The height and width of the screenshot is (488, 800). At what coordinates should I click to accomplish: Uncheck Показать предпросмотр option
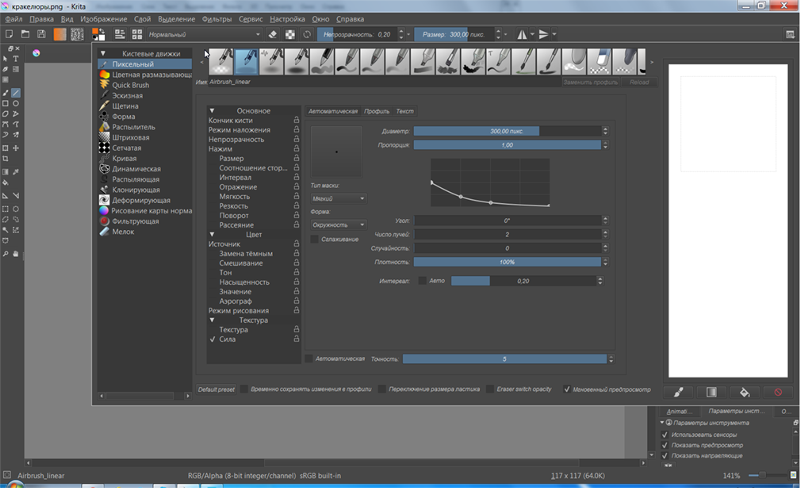click(x=665, y=445)
